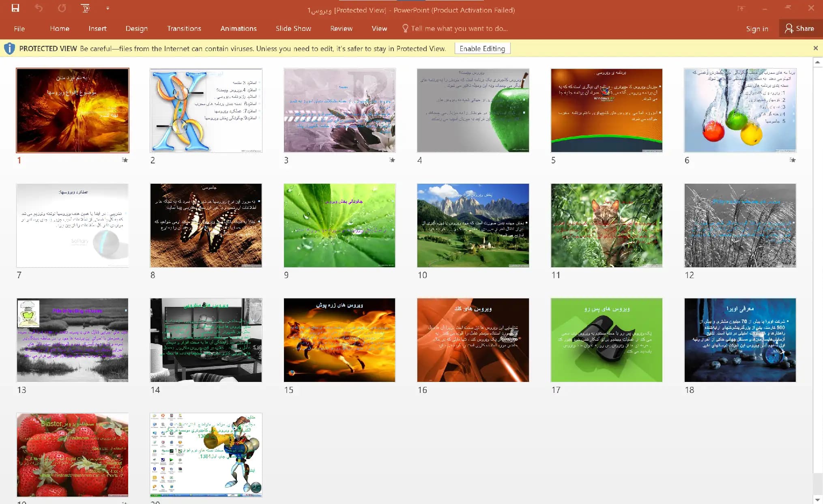Viewport: 823px width, 504px height.
Task: Click the Enable Editing button
Action: tap(482, 49)
